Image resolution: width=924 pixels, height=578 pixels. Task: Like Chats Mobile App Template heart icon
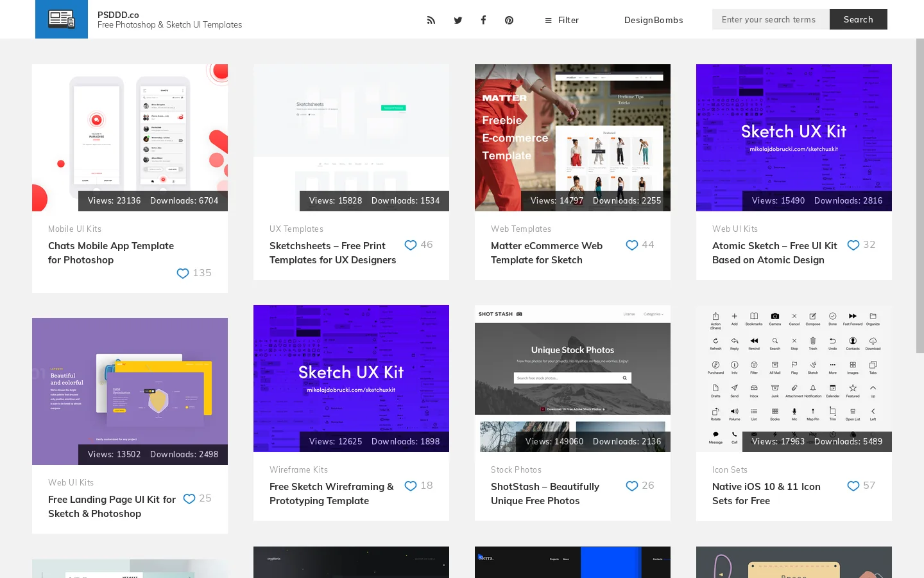click(x=183, y=273)
